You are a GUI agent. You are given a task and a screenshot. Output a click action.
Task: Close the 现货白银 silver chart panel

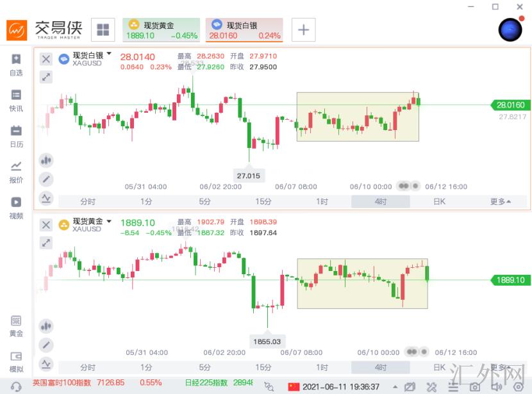pos(46,60)
